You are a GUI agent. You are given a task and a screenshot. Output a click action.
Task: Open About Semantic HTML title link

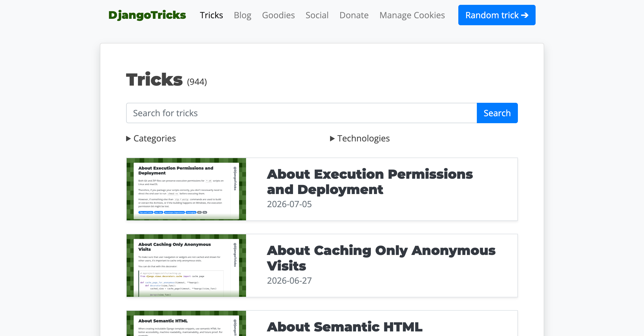click(345, 327)
